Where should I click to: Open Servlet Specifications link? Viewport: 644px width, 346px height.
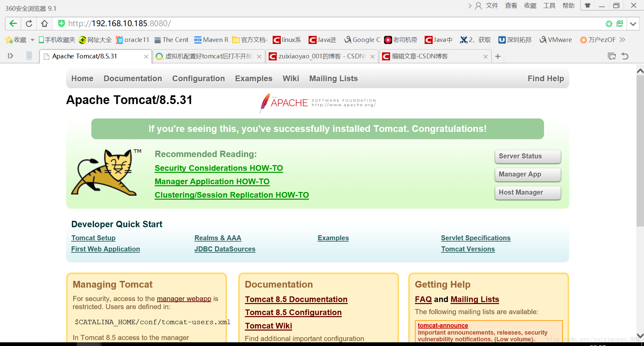pyautogui.click(x=476, y=238)
